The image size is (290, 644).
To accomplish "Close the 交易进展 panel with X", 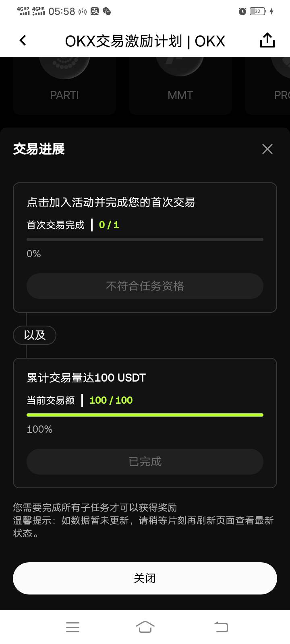I will pyautogui.click(x=267, y=149).
